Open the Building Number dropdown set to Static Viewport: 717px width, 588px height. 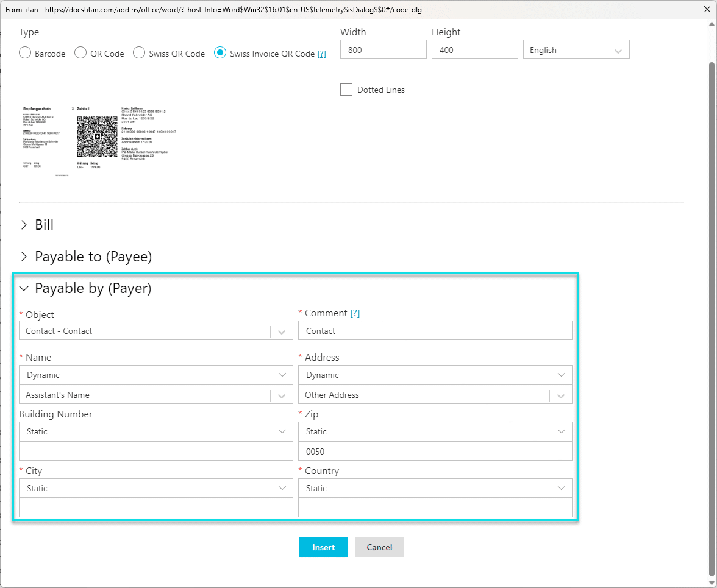[281, 431]
